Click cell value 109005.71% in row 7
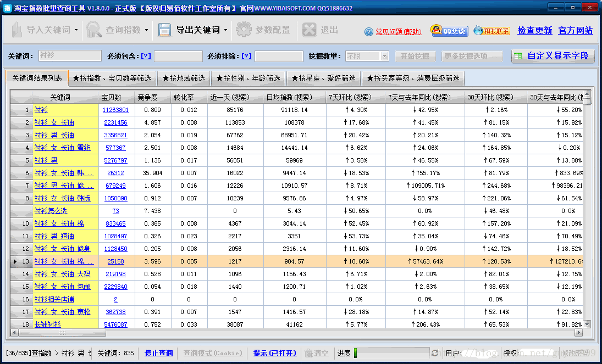This screenshot has height=364, width=602. (426, 186)
